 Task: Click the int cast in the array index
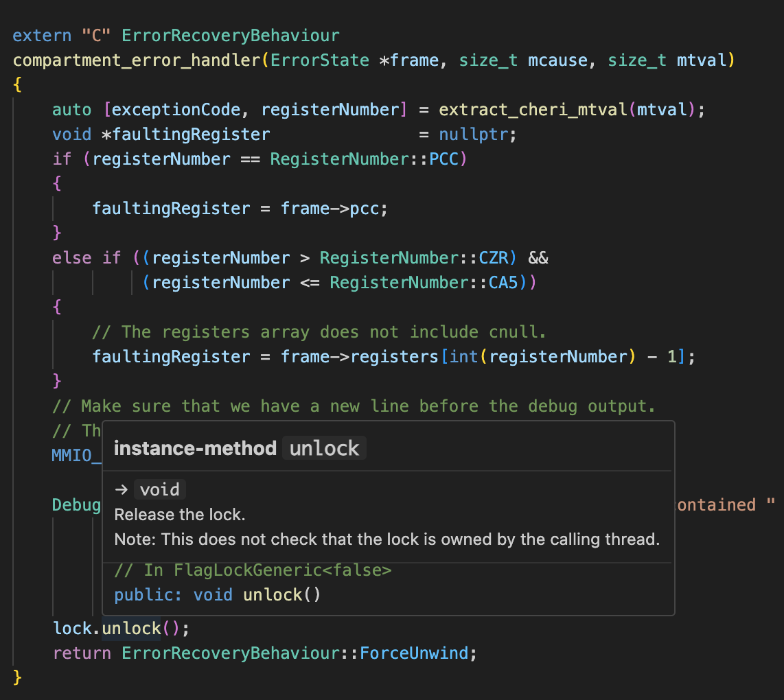[463, 356]
